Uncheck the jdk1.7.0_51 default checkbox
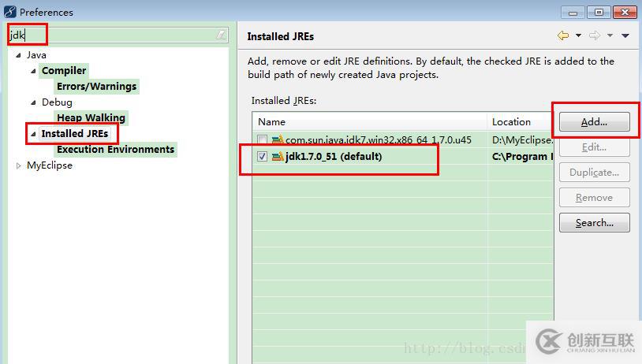 coord(262,156)
